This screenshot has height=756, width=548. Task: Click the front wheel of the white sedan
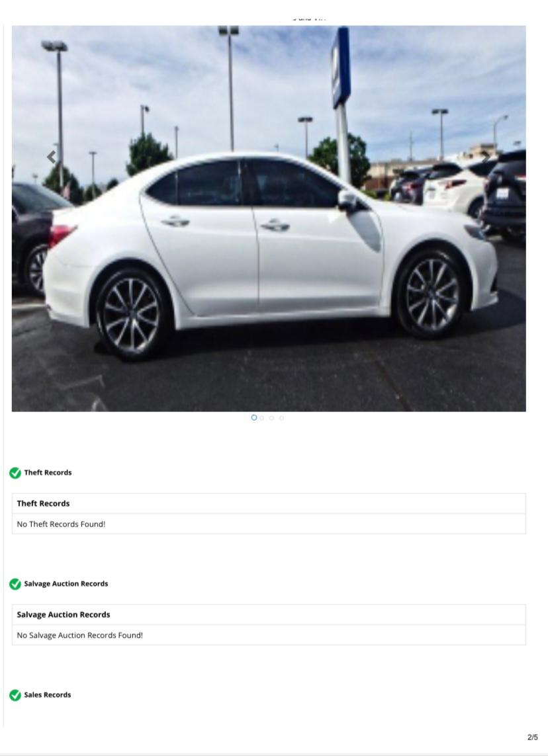point(432,293)
